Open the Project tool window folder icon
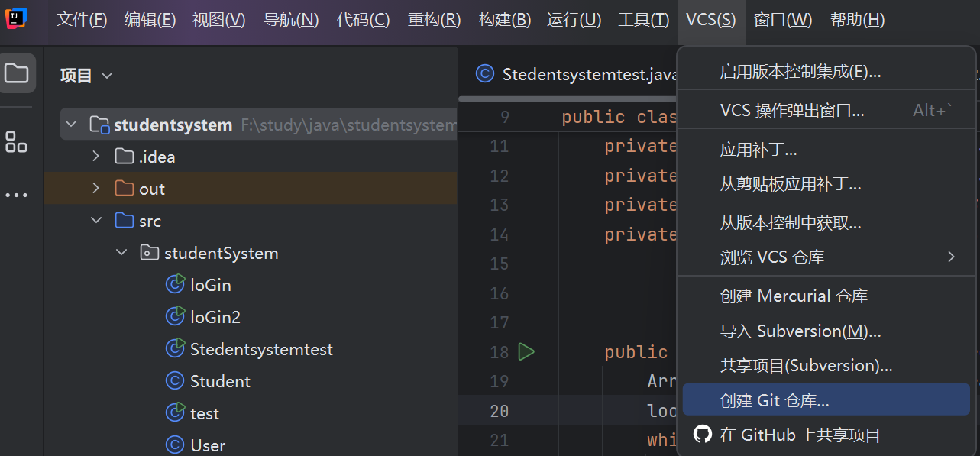This screenshot has width=980, height=456. [17, 73]
